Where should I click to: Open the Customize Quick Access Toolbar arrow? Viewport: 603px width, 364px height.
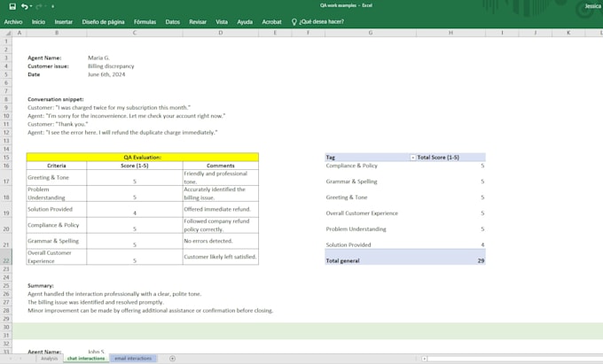pyautogui.click(x=52, y=6)
